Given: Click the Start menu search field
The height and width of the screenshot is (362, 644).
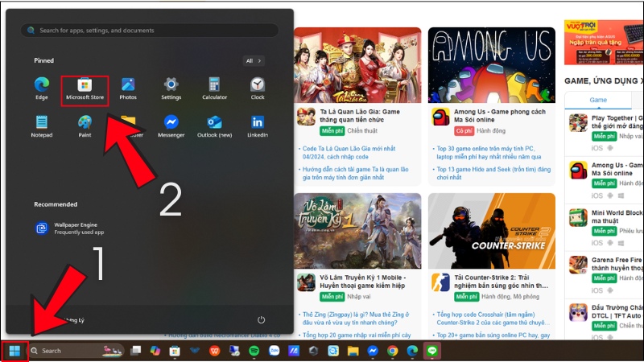Looking at the screenshot, I should (149, 30).
